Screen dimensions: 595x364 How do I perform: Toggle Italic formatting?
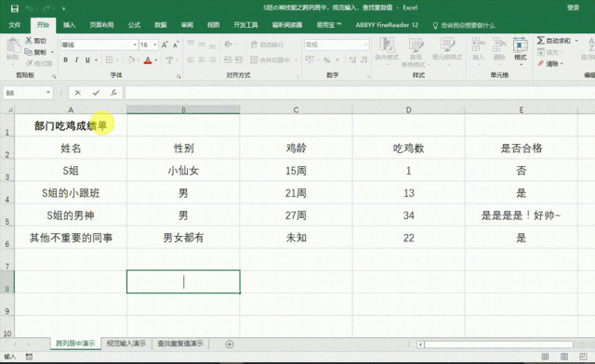[x=76, y=60]
